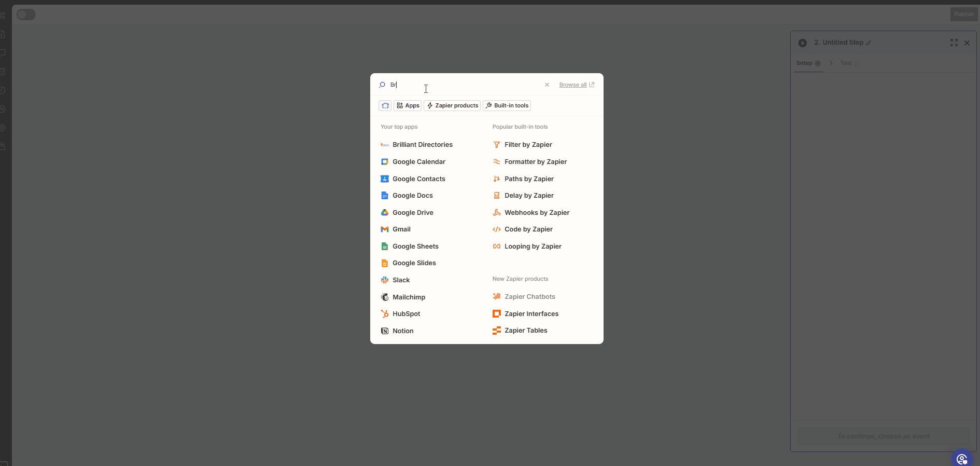Choose the Google Sheets icon
This screenshot has height=466, width=980.
point(385,246)
